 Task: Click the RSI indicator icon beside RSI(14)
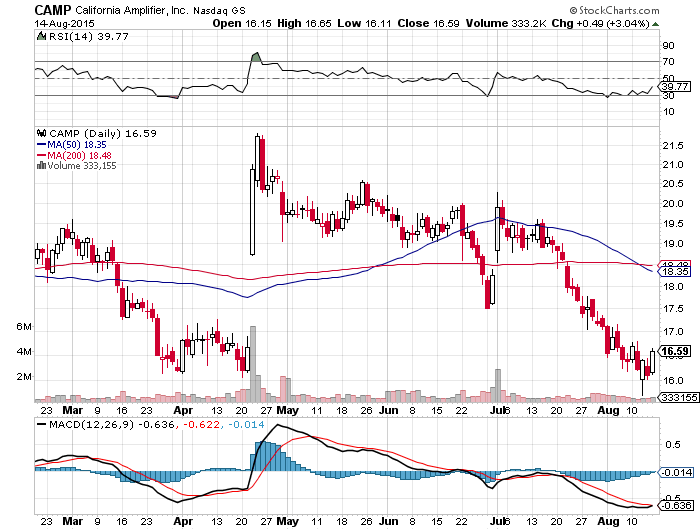[42, 36]
